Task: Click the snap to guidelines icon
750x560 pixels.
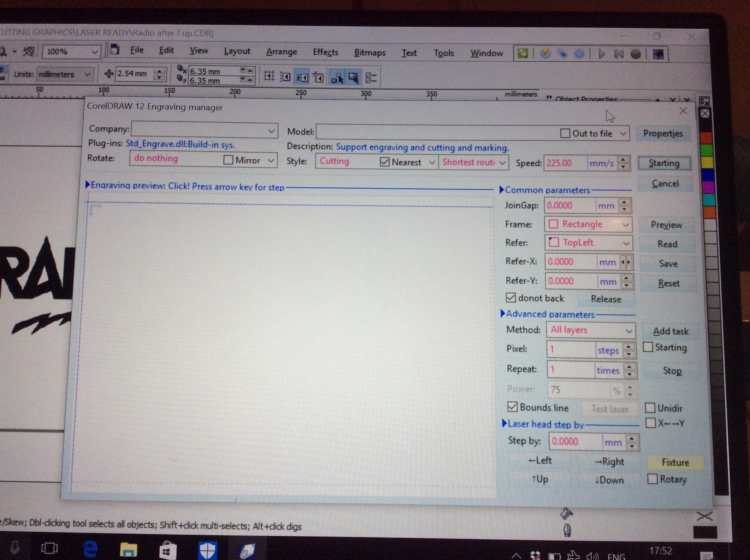Action: point(285,77)
